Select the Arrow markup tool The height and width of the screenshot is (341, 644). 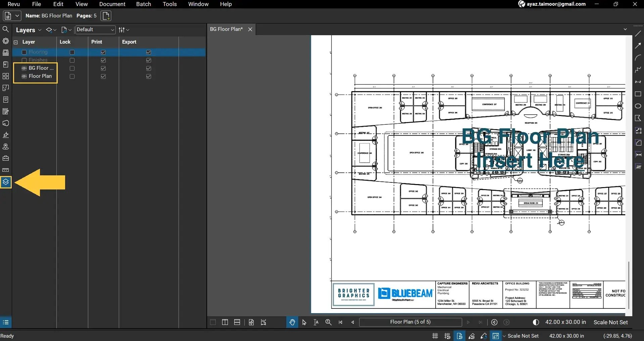[638, 45]
